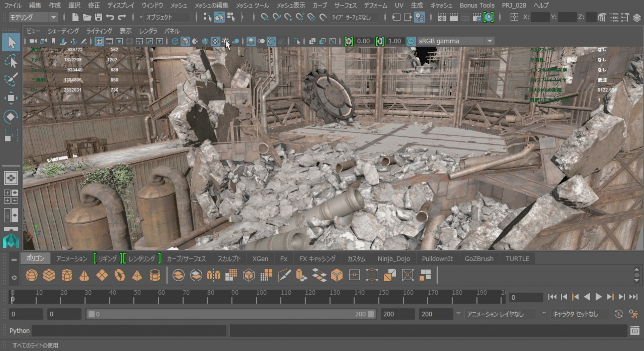
Task: Toggle the color management ON button
Action: pyautogui.click(x=411, y=41)
